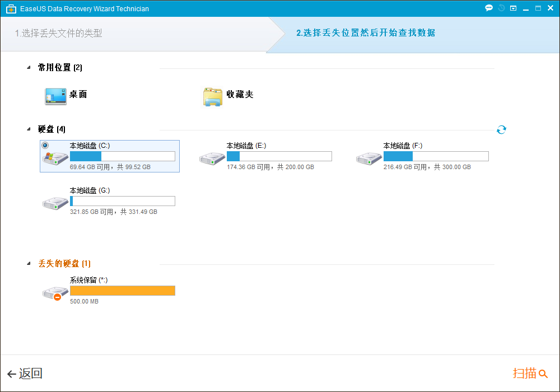This screenshot has width=560, height=392.
Task: Click the 硬盘 (4) heading
Action: pyautogui.click(x=52, y=129)
